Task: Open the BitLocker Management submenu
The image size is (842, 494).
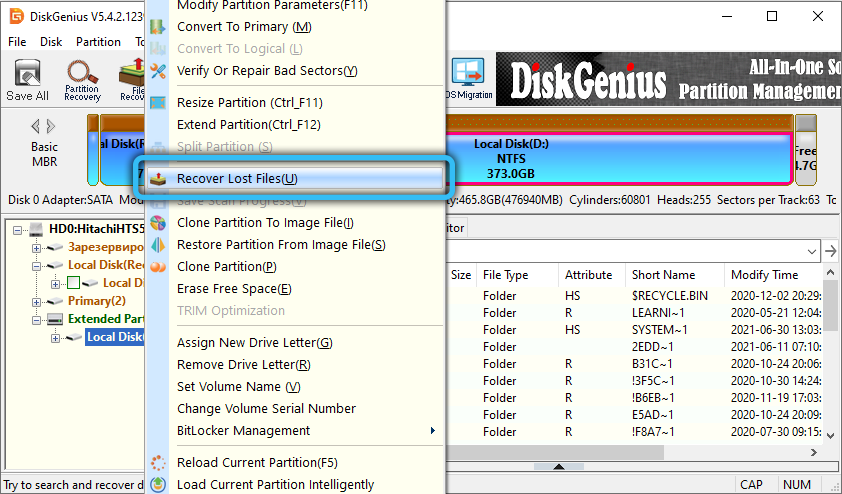Action: (432, 431)
